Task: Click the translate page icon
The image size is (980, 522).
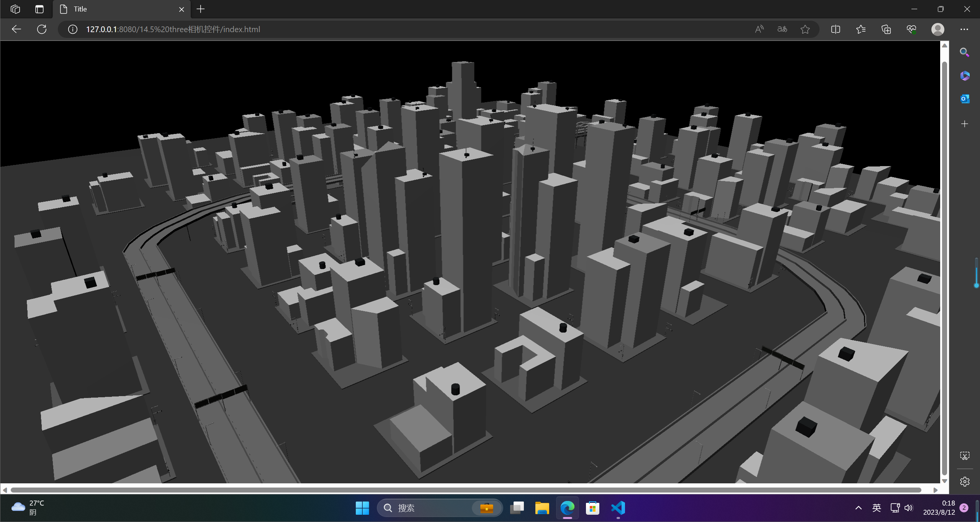Action: pos(782,29)
